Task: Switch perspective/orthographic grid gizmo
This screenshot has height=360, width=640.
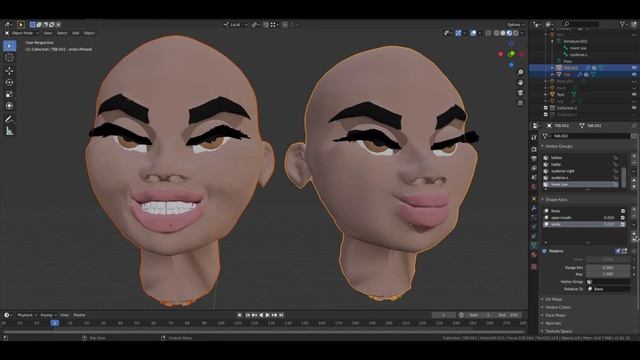Action: pyautogui.click(x=520, y=103)
